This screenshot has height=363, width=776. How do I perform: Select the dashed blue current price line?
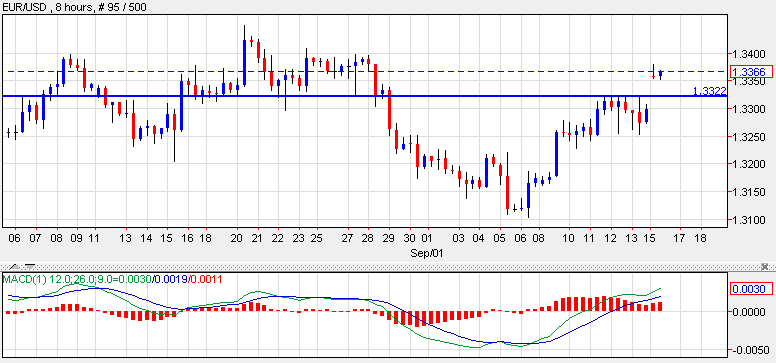pyautogui.click(x=365, y=72)
